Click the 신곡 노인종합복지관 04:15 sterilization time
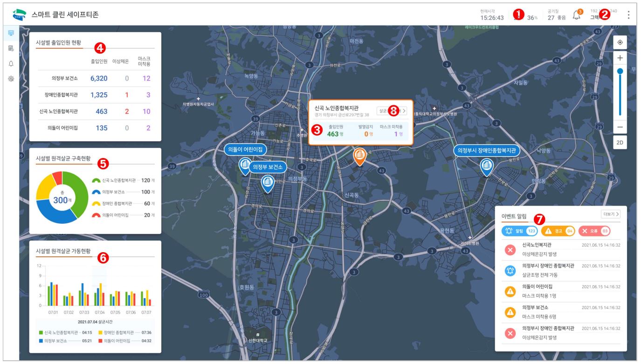This screenshot has height=364, width=641. [x=65, y=332]
